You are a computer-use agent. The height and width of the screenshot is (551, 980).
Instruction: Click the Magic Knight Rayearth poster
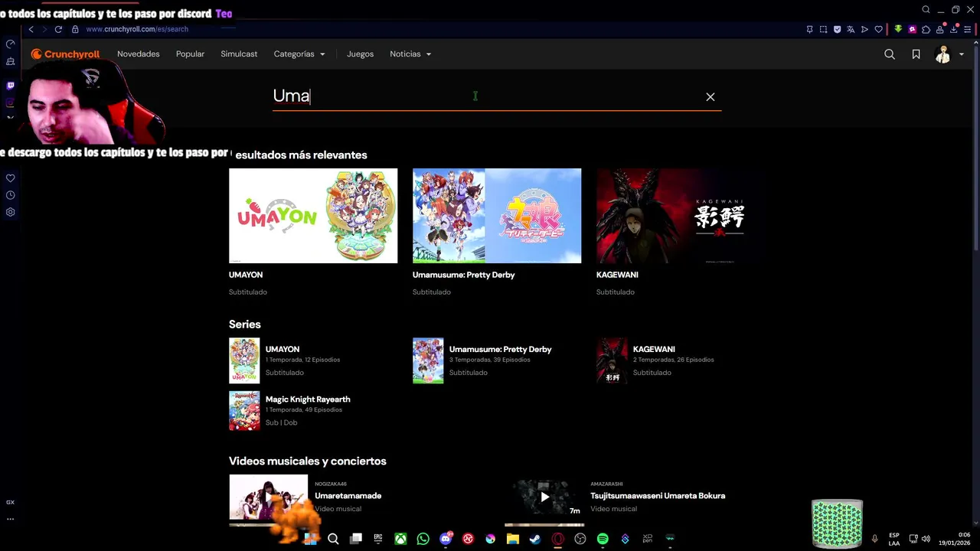click(244, 411)
